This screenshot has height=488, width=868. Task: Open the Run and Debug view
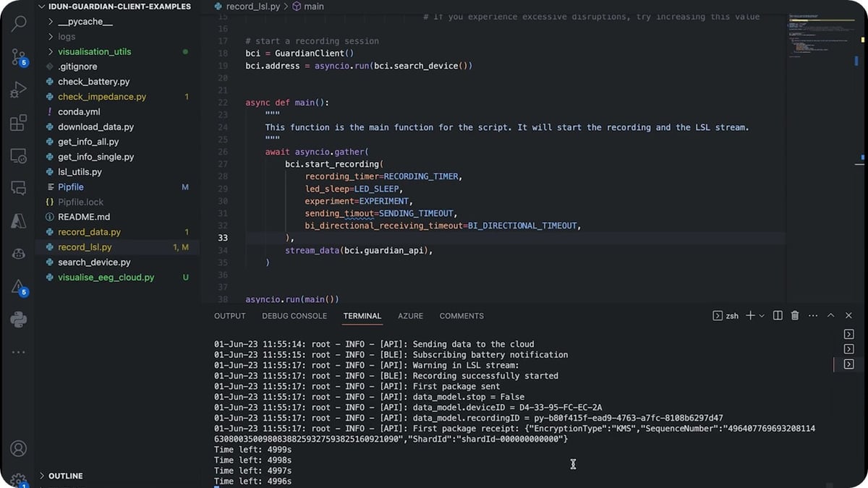coord(19,90)
